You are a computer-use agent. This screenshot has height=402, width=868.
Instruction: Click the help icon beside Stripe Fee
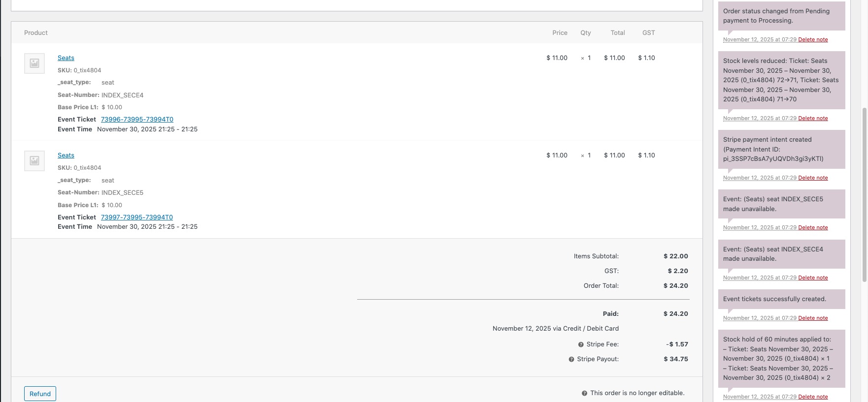pyautogui.click(x=581, y=344)
